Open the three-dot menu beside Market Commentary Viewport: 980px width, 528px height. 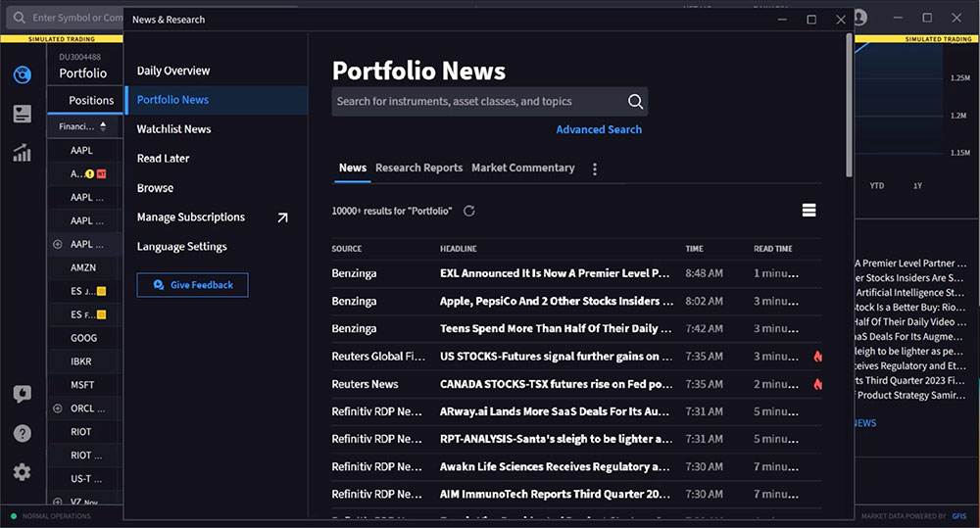[594, 168]
